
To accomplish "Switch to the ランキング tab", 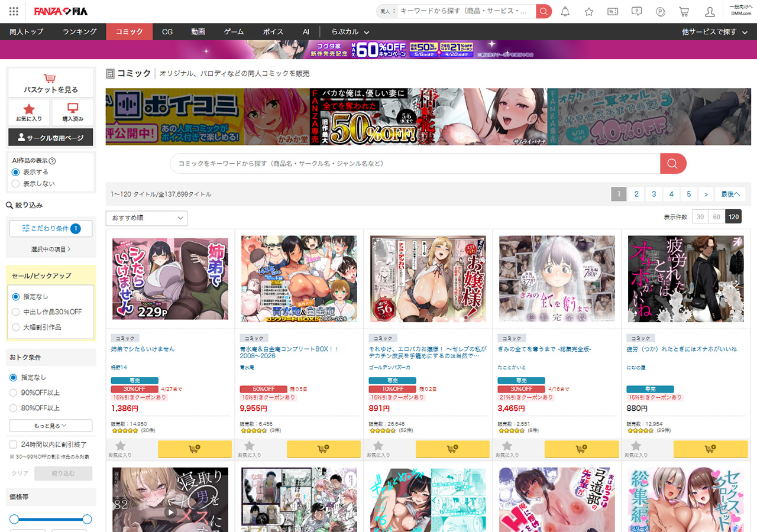I will coord(79,32).
